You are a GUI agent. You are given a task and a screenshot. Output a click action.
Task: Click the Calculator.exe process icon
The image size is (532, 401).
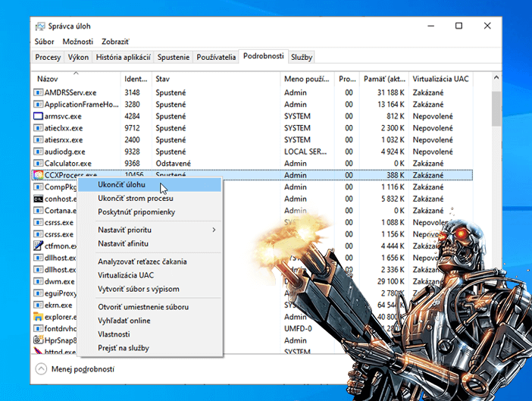[x=38, y=163]
